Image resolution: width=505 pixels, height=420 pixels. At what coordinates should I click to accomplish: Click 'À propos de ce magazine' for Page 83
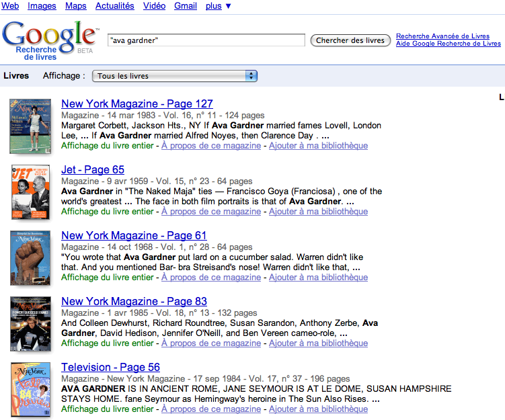pos(211,343)
